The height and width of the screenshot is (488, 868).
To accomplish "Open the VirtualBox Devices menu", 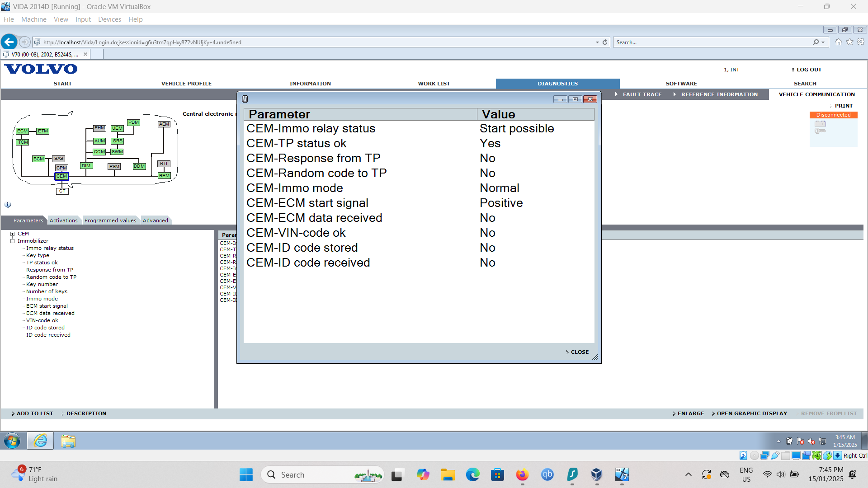I will [x=109, y=19].
